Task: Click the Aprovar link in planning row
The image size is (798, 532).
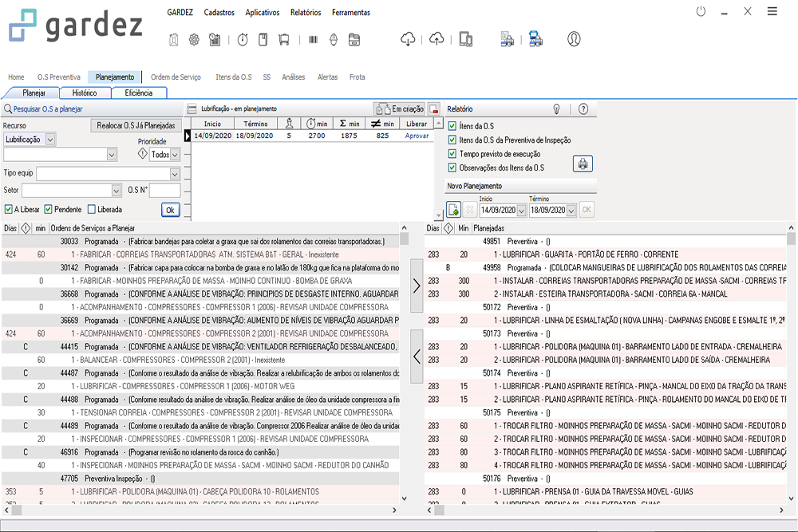Action: (417, 136)
